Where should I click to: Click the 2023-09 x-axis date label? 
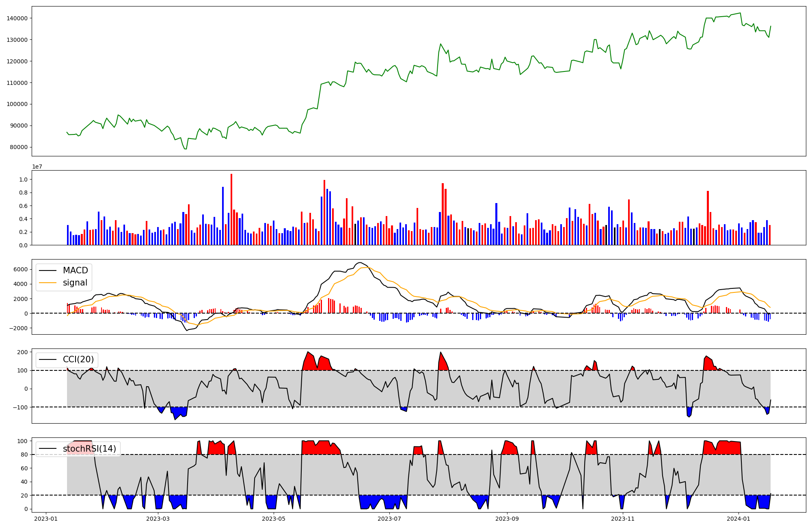click(x=507, y=519)
